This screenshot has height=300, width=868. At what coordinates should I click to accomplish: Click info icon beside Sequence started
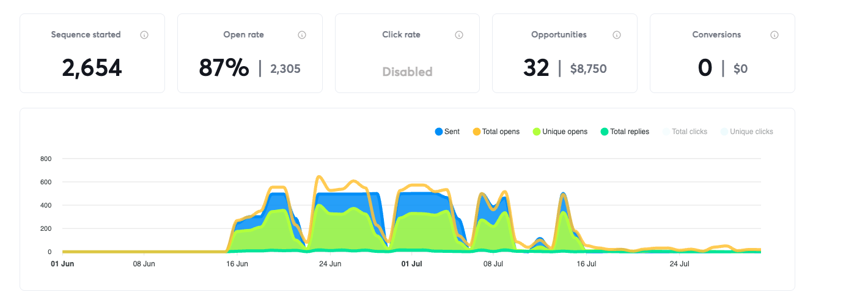pyautogui.click(x=144, y=35)
